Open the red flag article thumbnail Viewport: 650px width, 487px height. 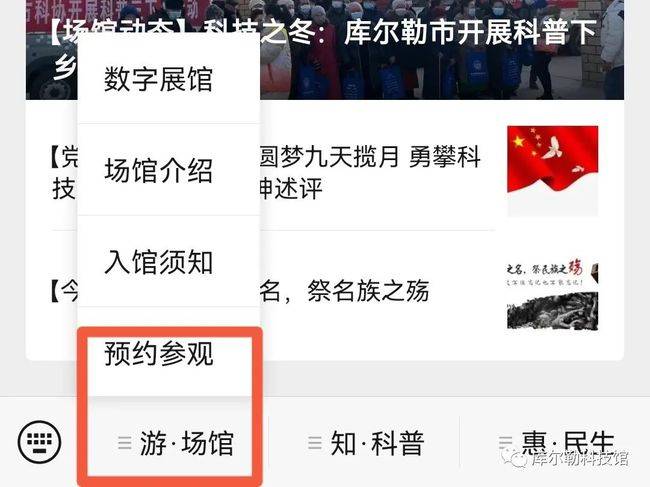click(553, 171)
